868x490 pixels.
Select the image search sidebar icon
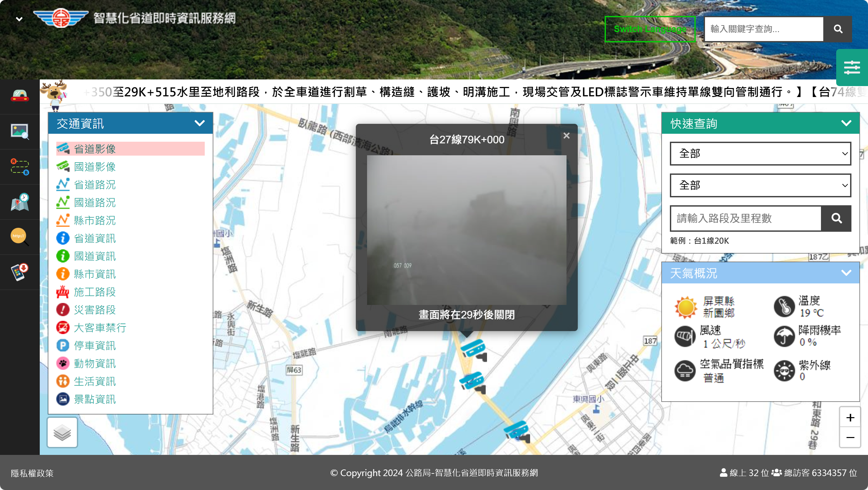coord(19,131)
